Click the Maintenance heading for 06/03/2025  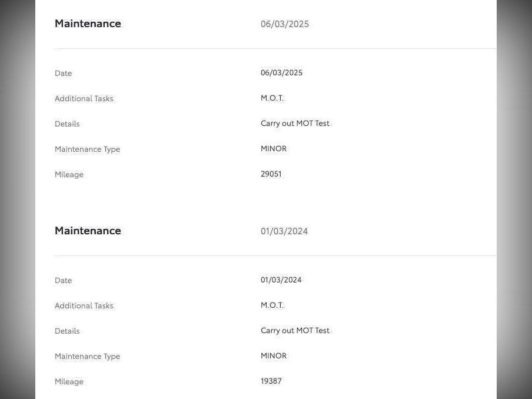(88, 24)
